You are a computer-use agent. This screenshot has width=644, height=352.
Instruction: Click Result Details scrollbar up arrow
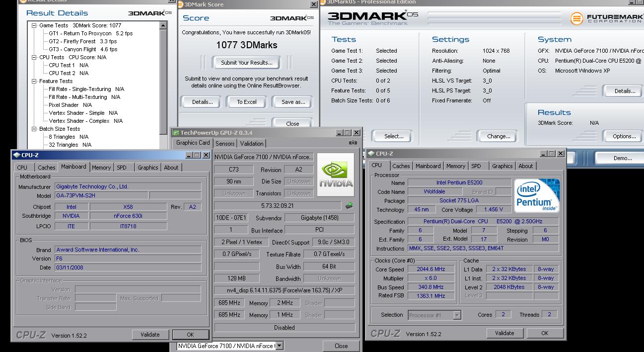(x=163, y=24)
